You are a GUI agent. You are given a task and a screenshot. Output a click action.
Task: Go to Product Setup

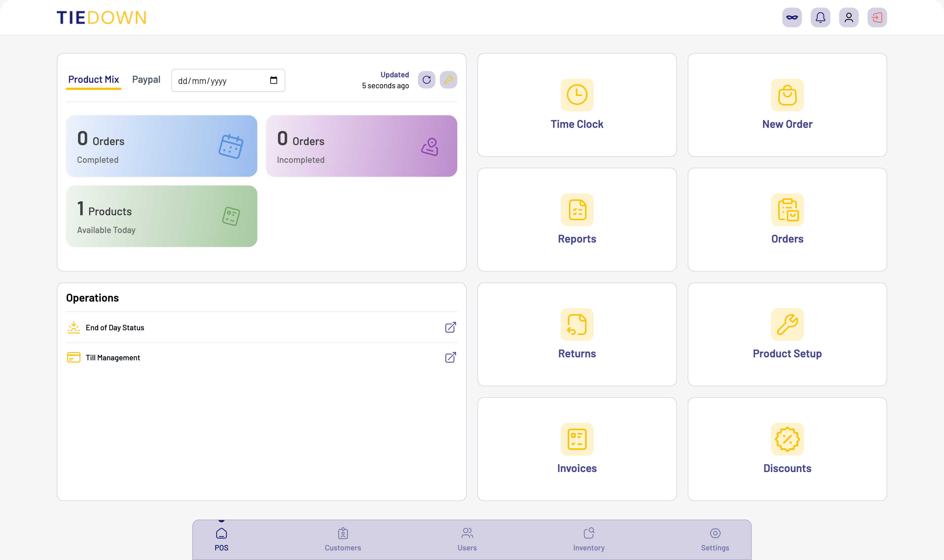tap(787, 334)
